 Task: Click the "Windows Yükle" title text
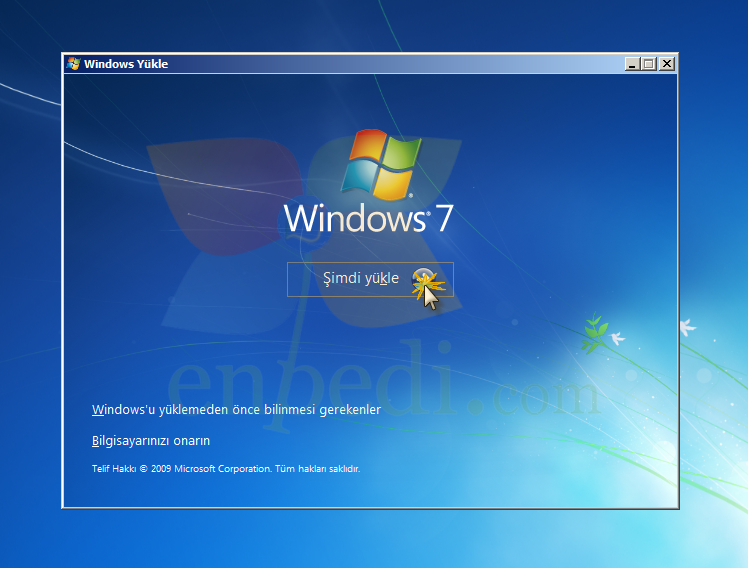(x=126, y=64)
